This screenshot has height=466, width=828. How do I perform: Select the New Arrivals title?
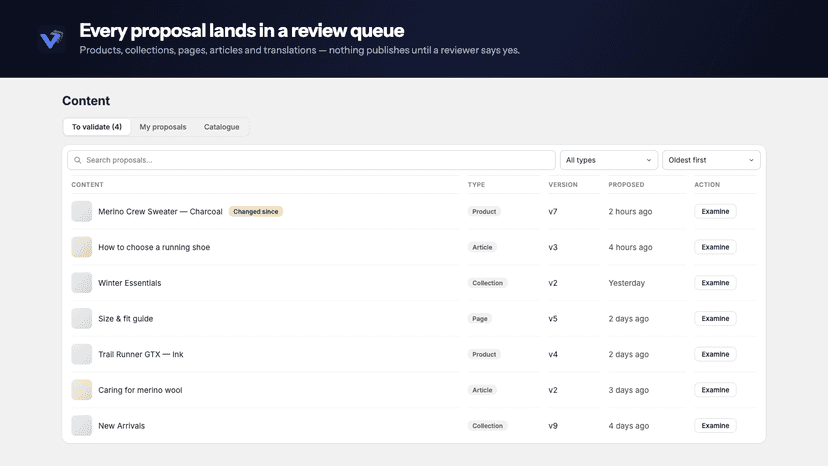pos(121,426)
